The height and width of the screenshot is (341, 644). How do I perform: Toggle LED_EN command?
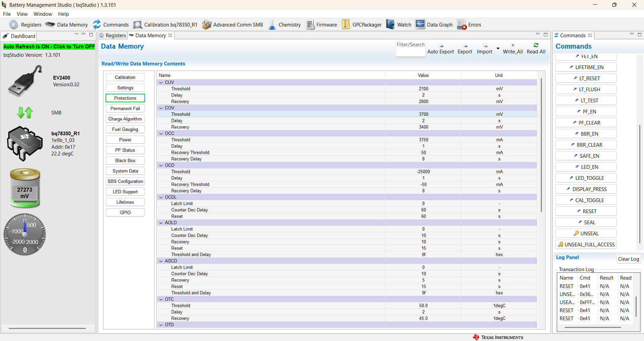[586, 167]
